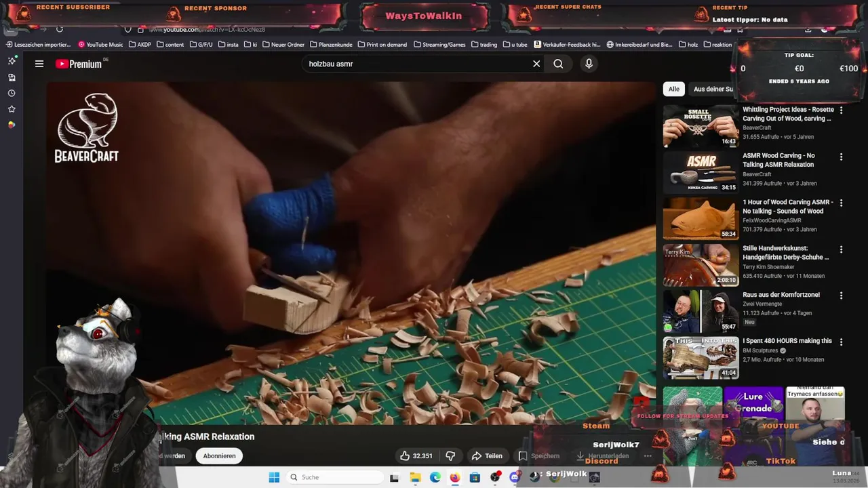Open Microsoft Store from taskbar
The width and height of the screenshot is (868, 488).
[x=475, y=477]
